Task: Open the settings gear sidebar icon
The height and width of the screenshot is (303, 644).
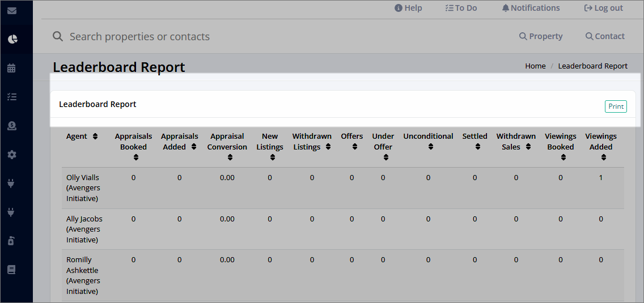Action: (x=12, y=155)
